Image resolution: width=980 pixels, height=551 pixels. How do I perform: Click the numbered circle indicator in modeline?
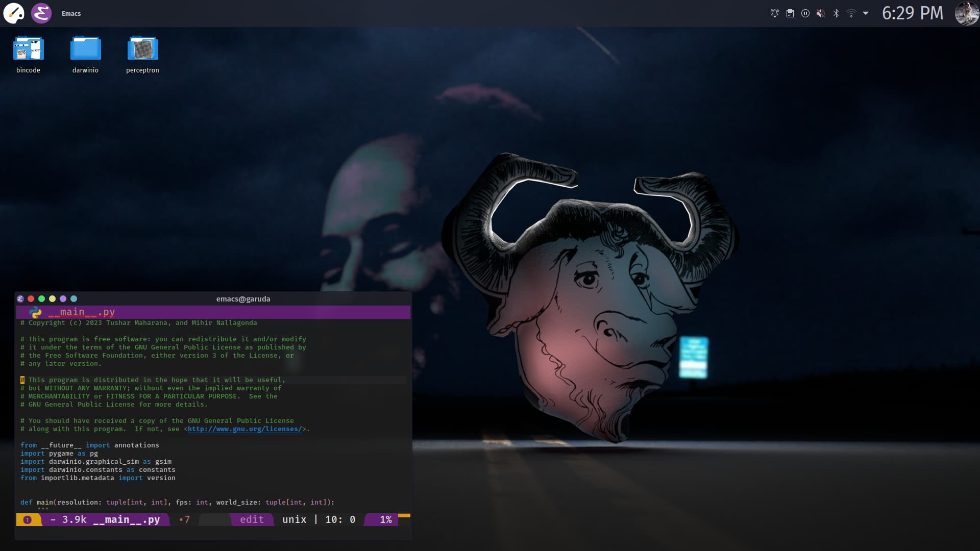[28, 520]
